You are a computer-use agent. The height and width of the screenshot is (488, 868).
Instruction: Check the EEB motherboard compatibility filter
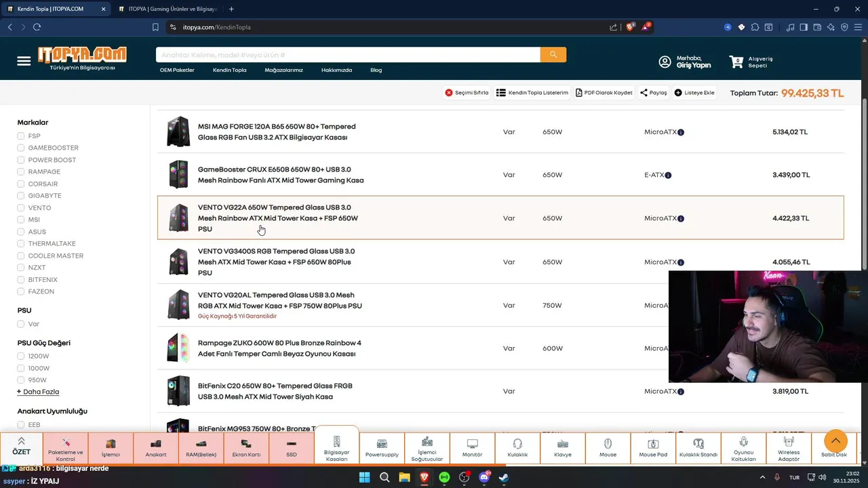click(x=21, y=425)
